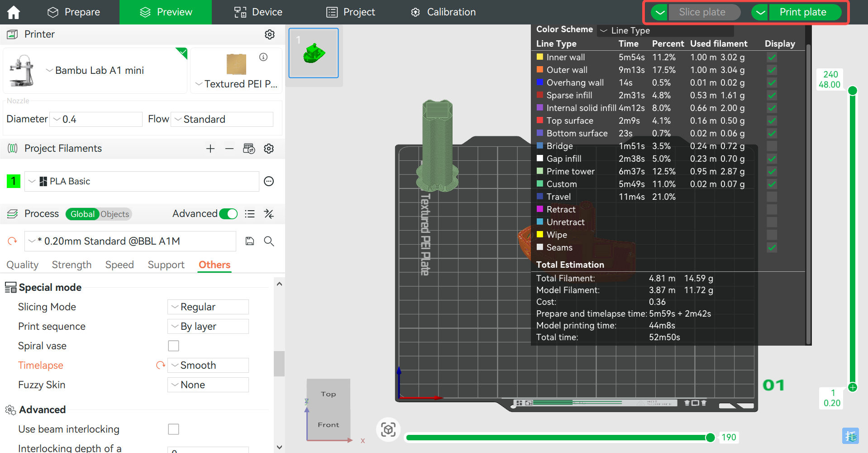Screen dimensions: 868x453
Task: Hide Seams display checkbox
Action: point(772,248)
